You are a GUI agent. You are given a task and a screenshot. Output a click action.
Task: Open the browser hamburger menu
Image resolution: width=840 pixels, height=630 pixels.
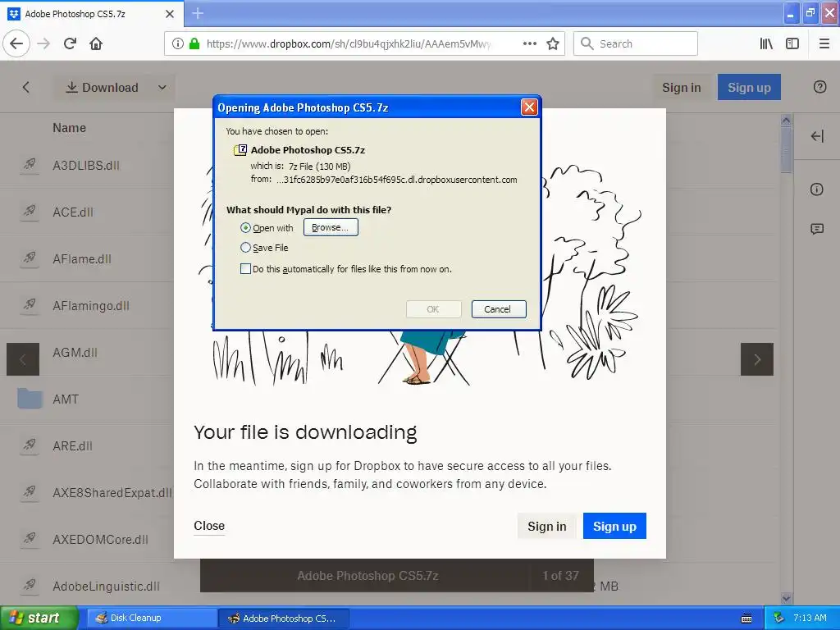pos(824,43)
